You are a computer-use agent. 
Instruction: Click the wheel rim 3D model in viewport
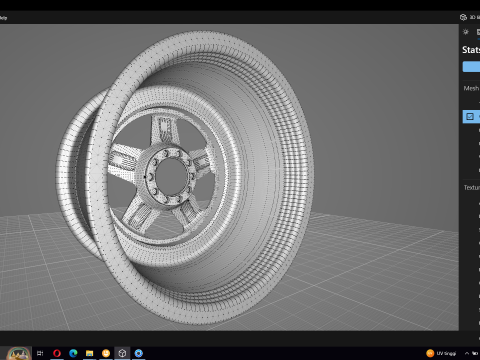point(185,177)
